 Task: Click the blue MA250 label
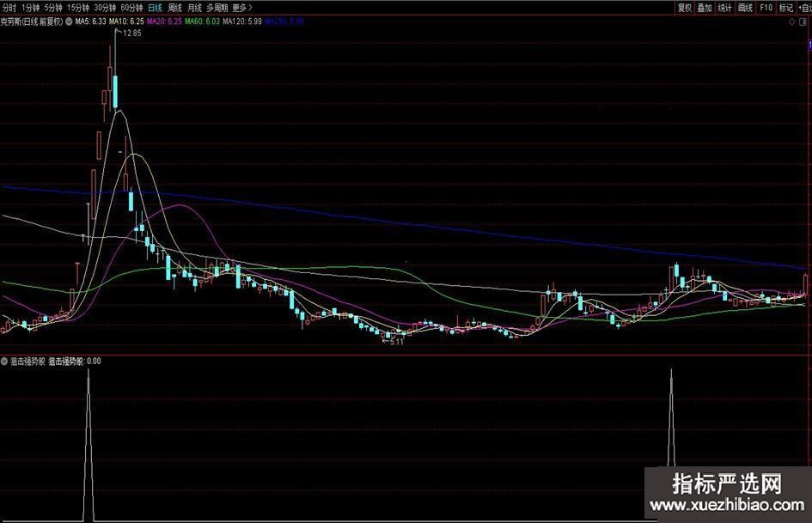(284, 21)
